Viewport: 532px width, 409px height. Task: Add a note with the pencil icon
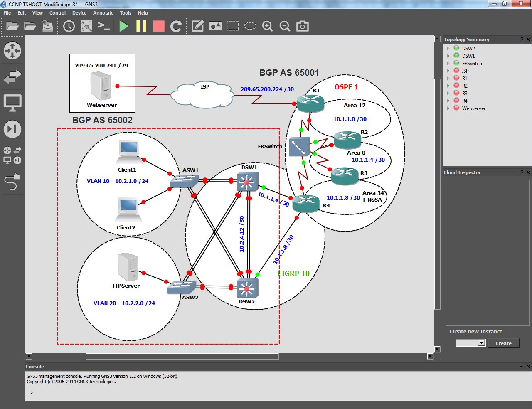pos(197,26)
